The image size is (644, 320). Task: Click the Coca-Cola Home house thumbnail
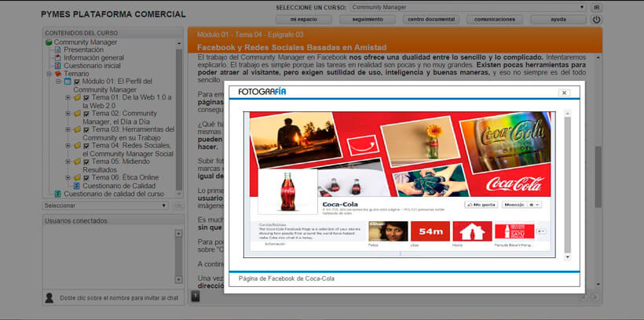tap(472, 231)
